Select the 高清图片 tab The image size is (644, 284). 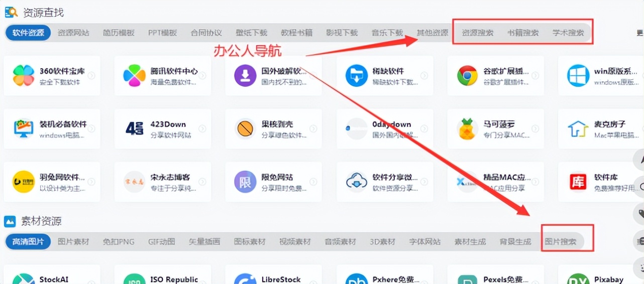pyautogui.click(x=28, y=241)
